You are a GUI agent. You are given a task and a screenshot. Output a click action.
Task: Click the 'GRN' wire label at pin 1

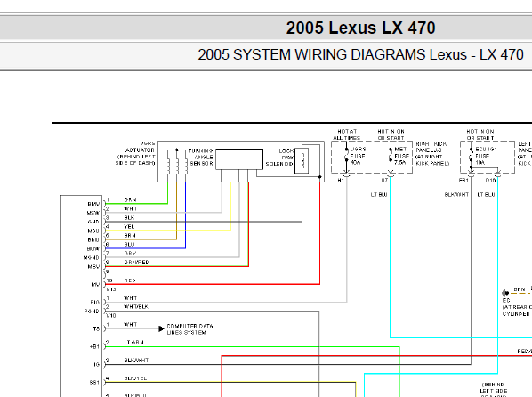coord(130,199)
